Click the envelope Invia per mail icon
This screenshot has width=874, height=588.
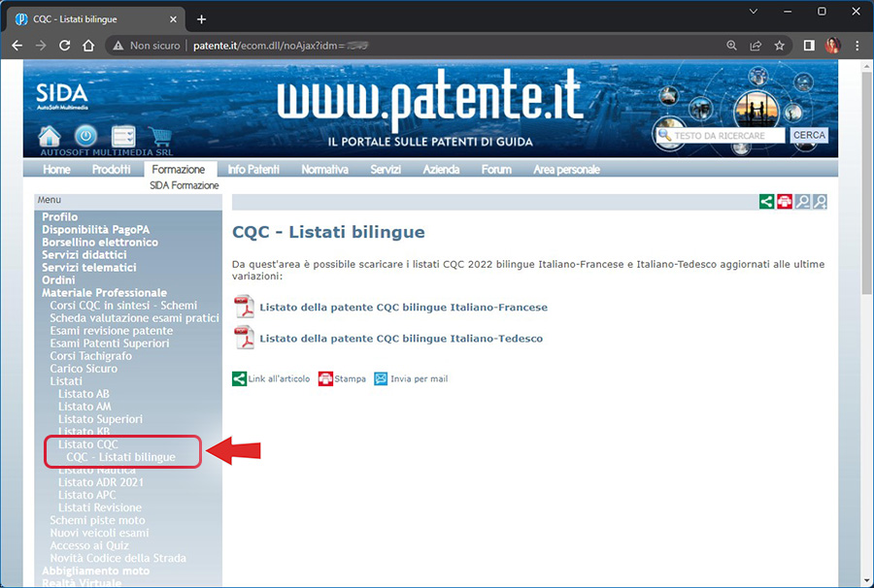(x=381, y=379)
